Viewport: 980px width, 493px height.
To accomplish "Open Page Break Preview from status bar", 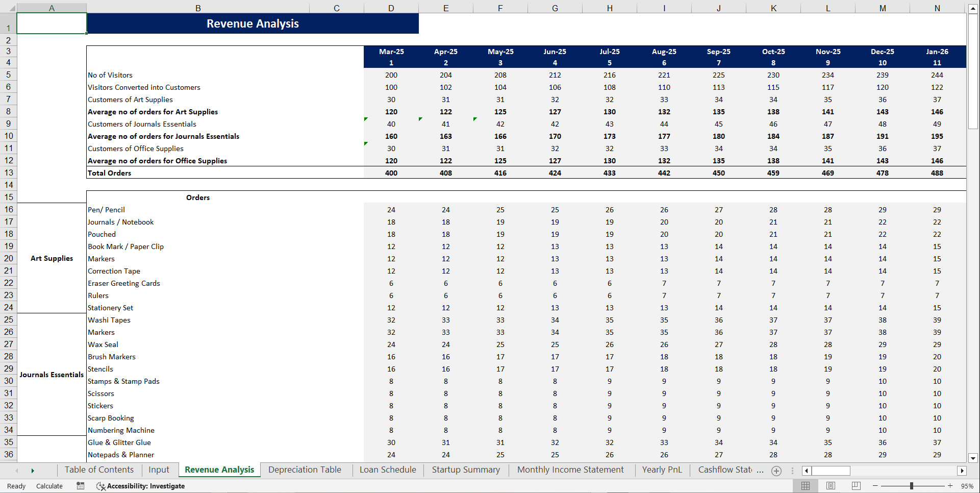I will coord(856,486).
